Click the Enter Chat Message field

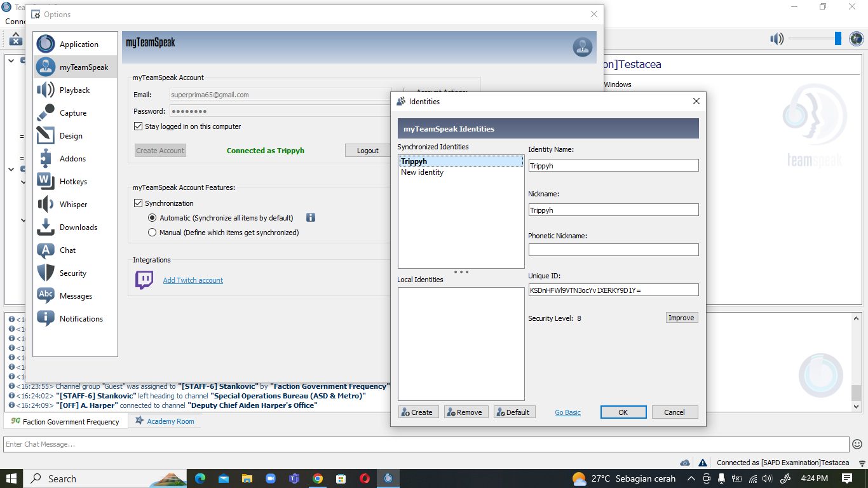[426, 444]
